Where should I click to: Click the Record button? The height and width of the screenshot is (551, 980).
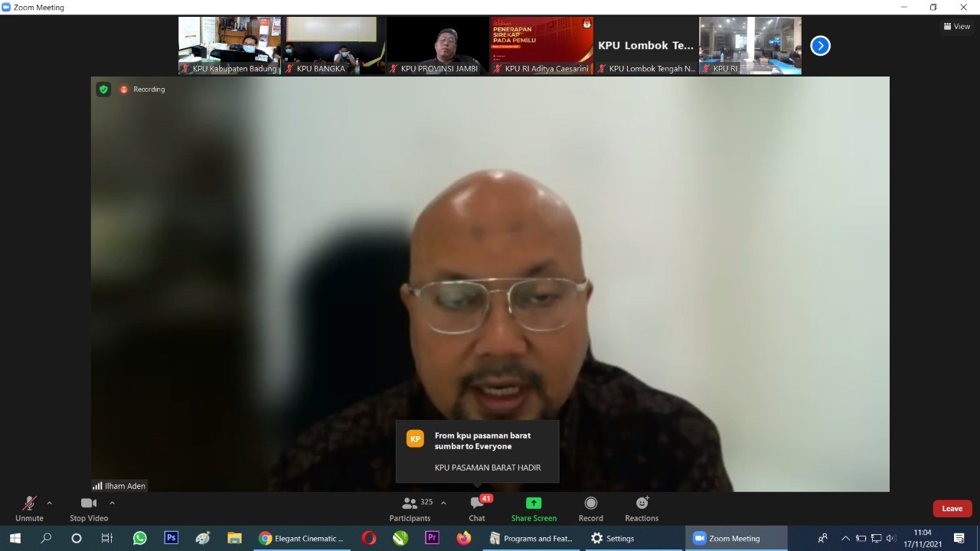pos(590,508)
